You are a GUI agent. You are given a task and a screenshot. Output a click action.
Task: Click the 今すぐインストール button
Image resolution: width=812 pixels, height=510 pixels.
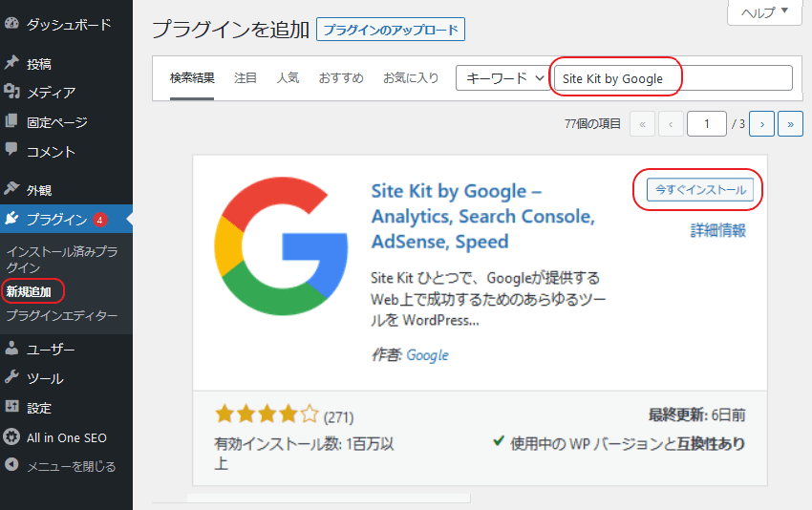700,190
